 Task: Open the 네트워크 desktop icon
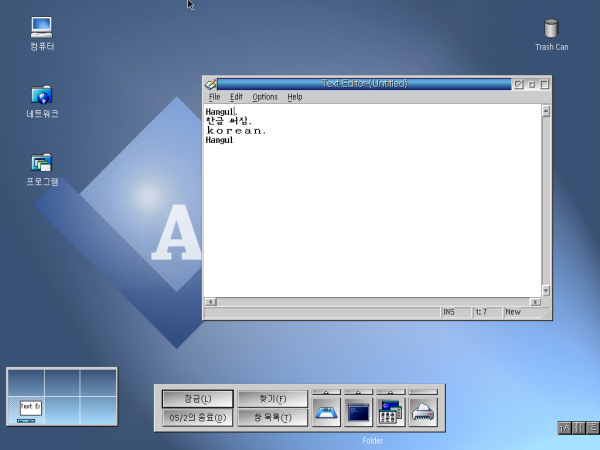point(42,96)
